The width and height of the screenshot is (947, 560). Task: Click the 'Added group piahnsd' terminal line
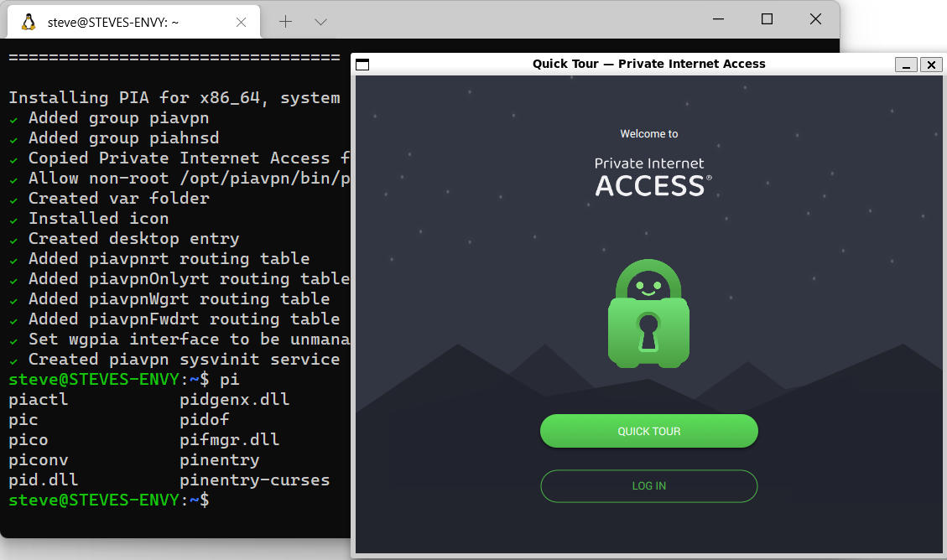[114, 137]
